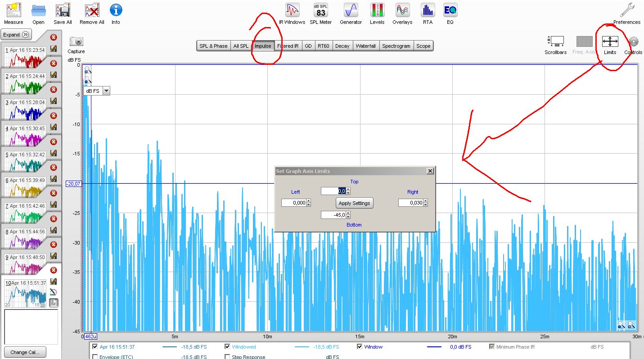Screen dimensions: 644x359
Task: Click the Bottom limit field showing -45,0
Action: click(333, 215)
